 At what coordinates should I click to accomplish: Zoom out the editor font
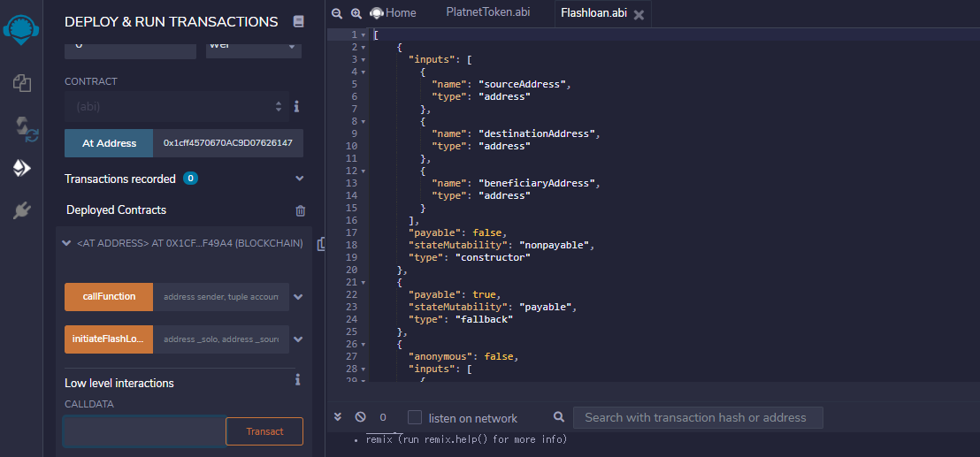tap(337, 13)
